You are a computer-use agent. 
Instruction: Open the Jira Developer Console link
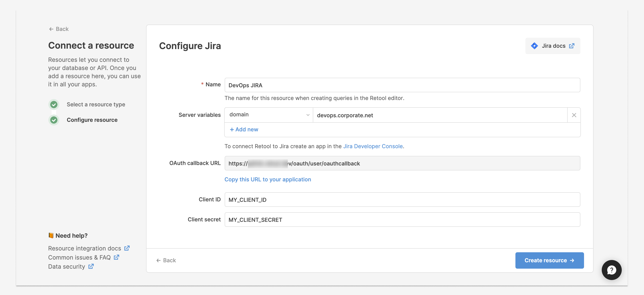point(373,146)
